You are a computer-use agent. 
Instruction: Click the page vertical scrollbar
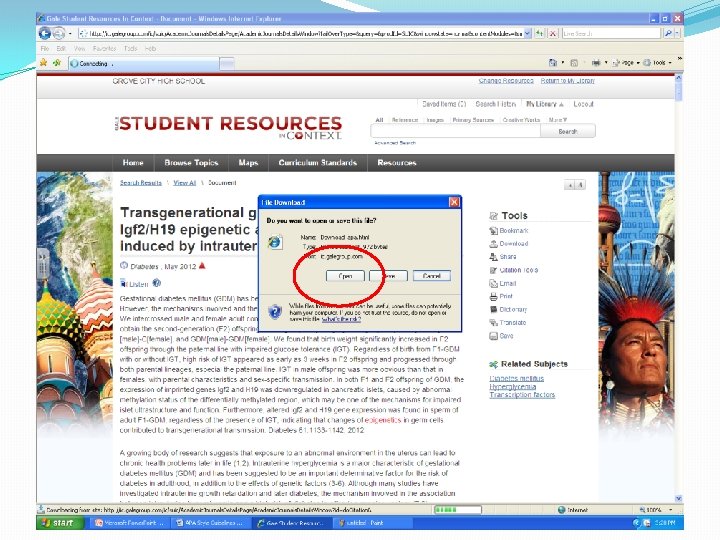click(679, 288)
